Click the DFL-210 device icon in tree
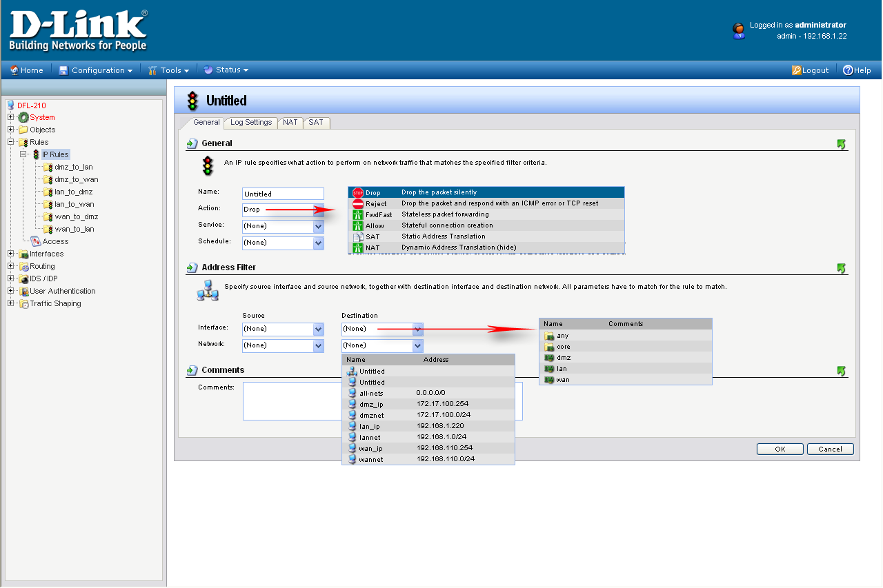Screen dimensions: 883x588 [10, 105]
